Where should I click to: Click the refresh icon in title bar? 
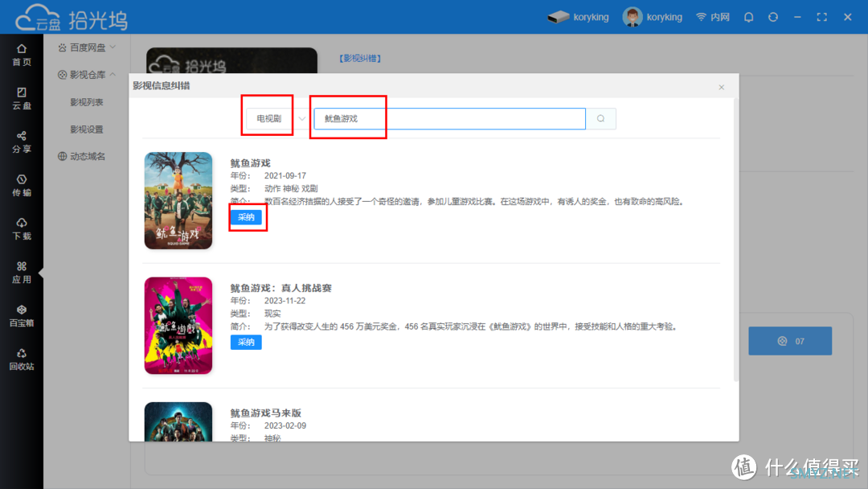pos(773,17)
